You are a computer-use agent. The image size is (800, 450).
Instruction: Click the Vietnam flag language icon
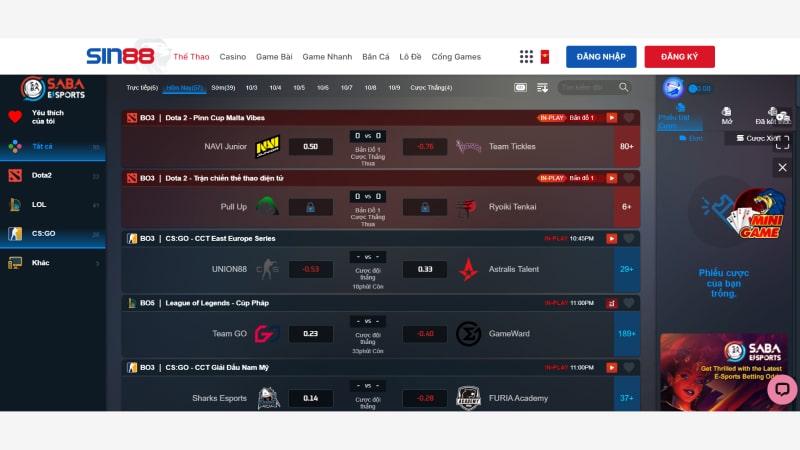(545, 57)
